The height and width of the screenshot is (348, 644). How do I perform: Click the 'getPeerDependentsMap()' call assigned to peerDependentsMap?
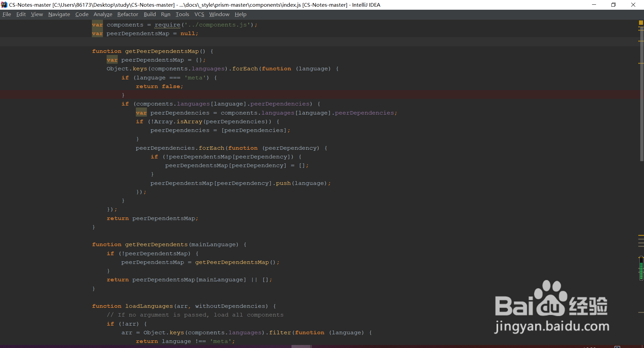click(x=235, y=262)
